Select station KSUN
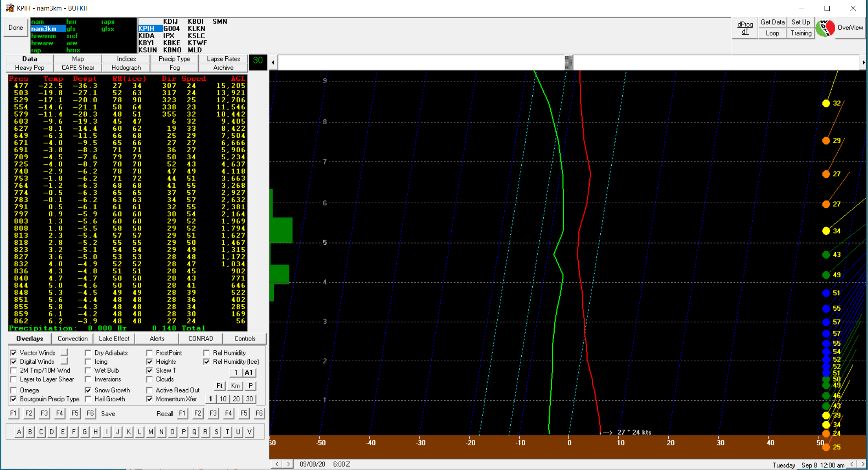The image size is (868, 470). coord(147,50)
